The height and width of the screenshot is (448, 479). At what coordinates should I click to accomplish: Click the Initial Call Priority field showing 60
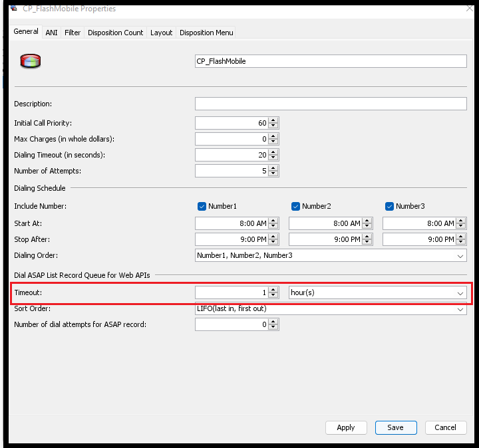click(232, 123)
